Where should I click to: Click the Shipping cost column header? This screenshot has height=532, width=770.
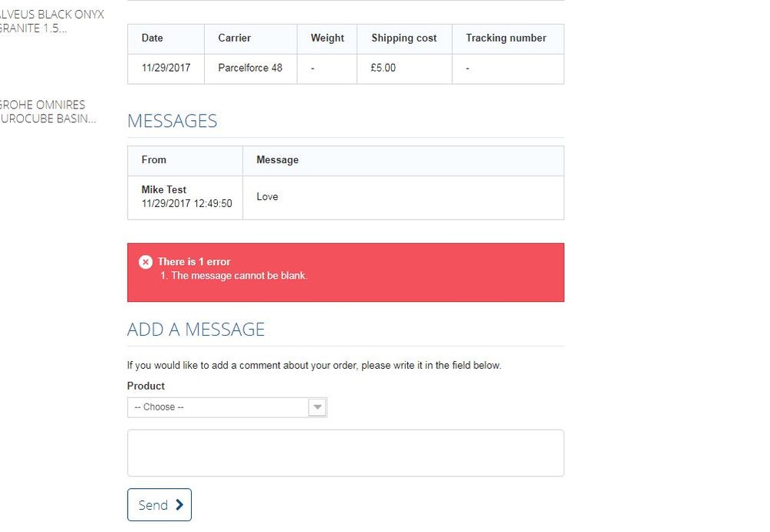click(403, 38)
